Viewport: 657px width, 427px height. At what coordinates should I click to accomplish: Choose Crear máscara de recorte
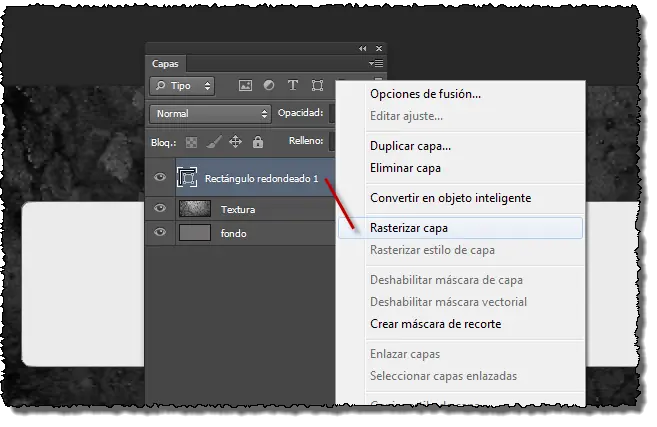coord(435,324)
